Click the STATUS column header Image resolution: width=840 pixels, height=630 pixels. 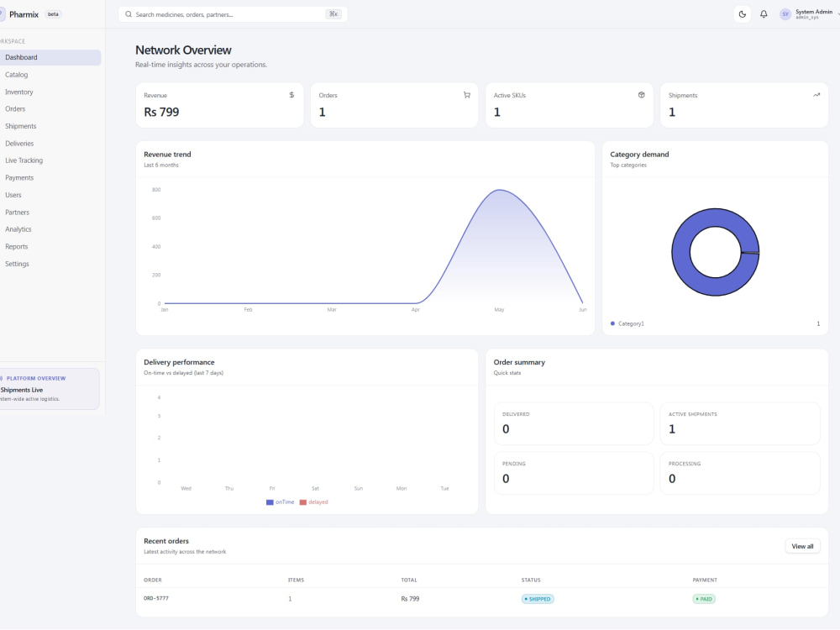click(531, 580)
